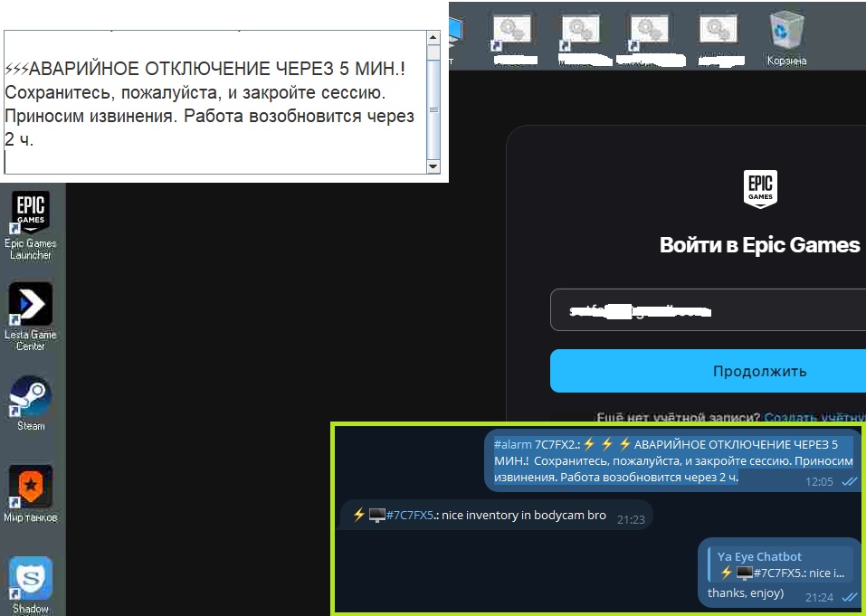Launch Steam from the desktop
This screenshot has width=866, height=616.
click(31, 403)
